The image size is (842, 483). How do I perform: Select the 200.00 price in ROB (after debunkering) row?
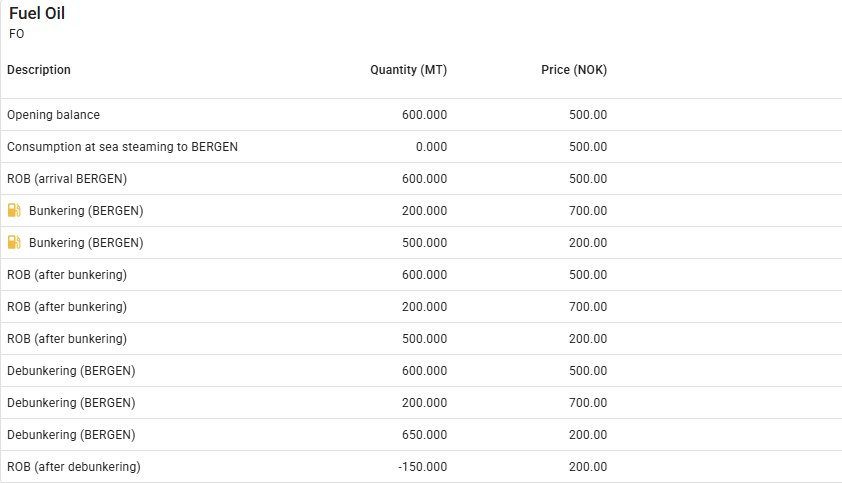click(x=587, y=467)
